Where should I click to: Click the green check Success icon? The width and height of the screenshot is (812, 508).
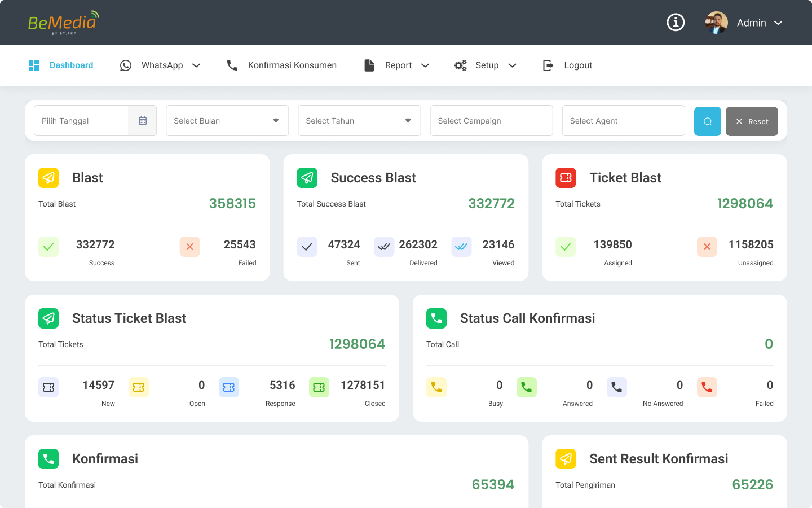[48, 247]
